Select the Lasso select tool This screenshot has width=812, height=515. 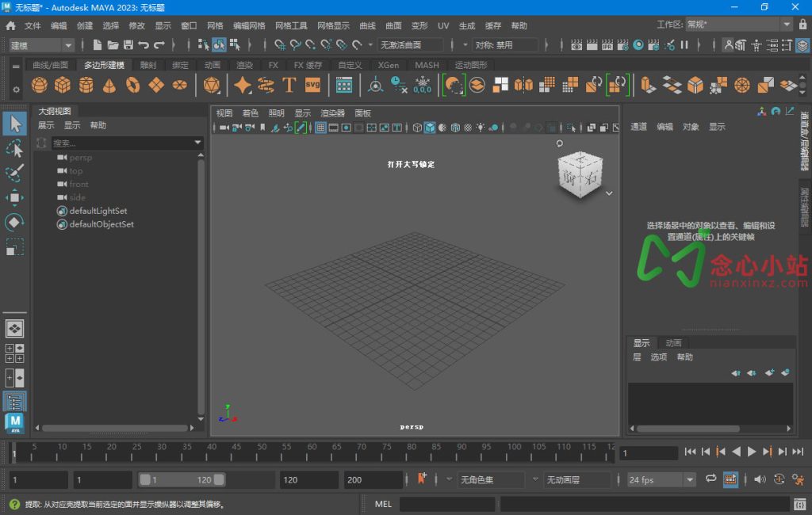[x=15, y=148]
